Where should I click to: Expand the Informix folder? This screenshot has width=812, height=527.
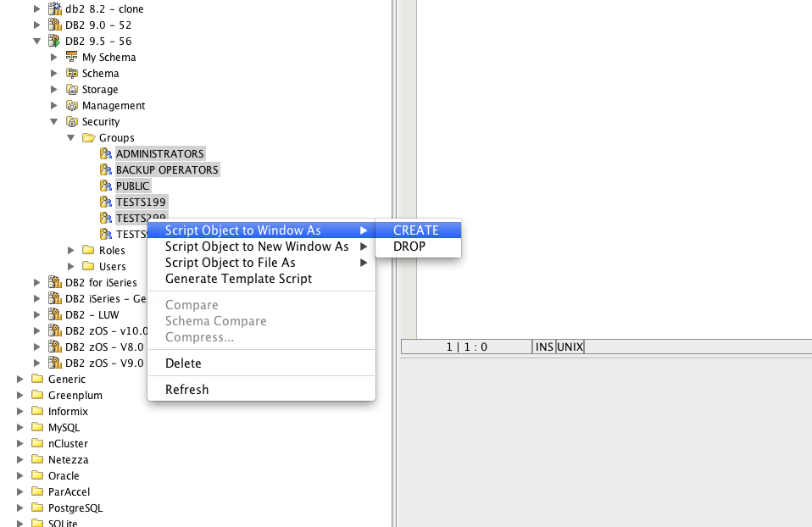pyautogui.click(x=19, y=411)
